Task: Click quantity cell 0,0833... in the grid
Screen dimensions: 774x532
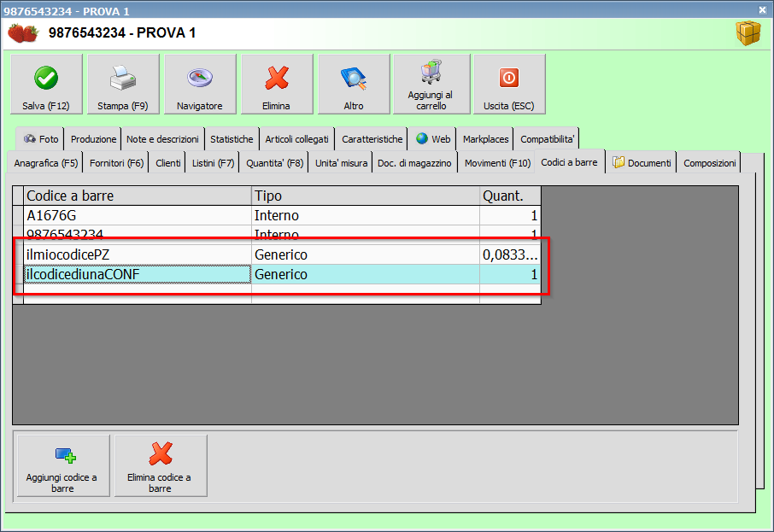Action: tap(510, 254)
